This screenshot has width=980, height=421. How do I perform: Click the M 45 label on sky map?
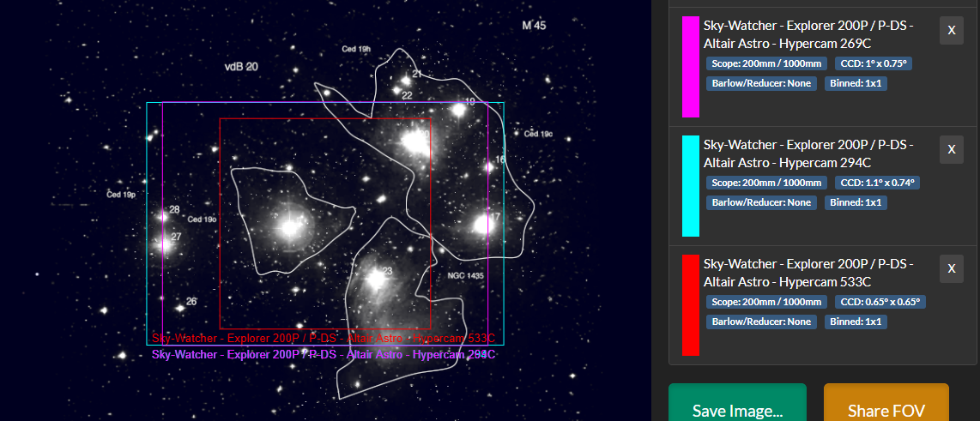tap(534, 26)
